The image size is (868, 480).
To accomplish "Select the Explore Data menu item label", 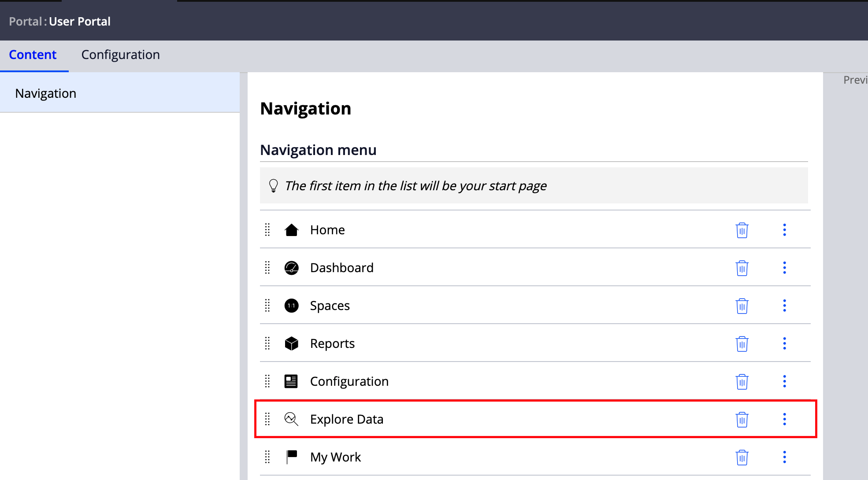I will click(347, 419).
